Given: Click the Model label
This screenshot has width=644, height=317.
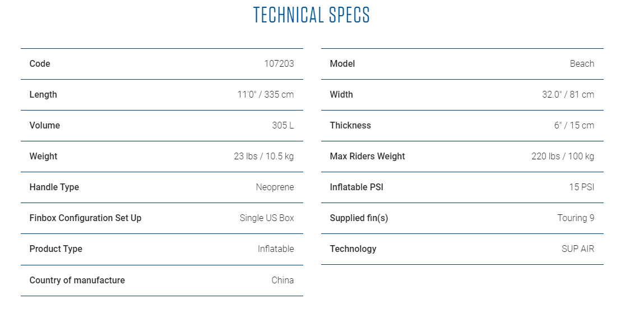Looking at the screenshot, I should click(342, 64).
